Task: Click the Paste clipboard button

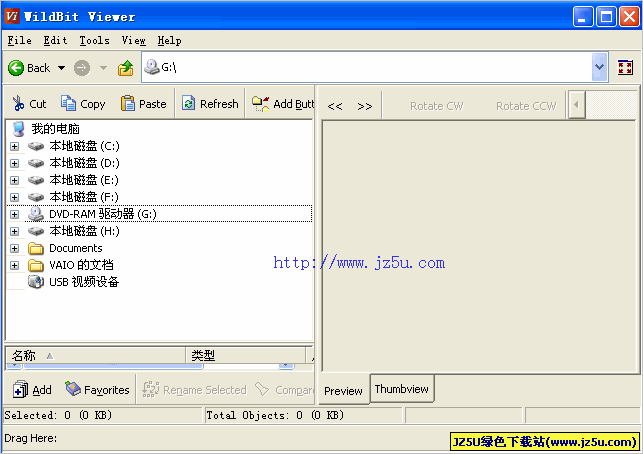Action: 144,104
